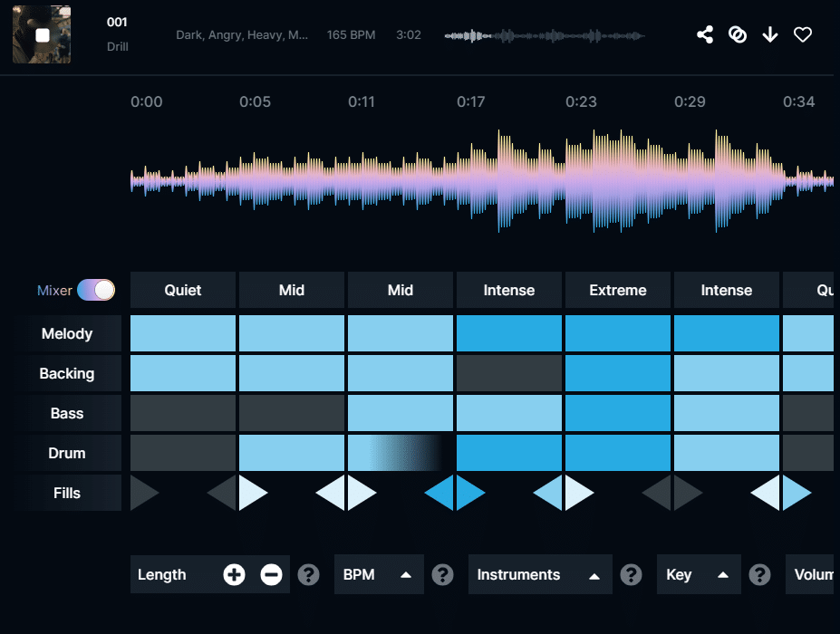Screen dimensions: 840x634
Task: Click the plus icon to increase Length
Action: (x=234, y=574)
